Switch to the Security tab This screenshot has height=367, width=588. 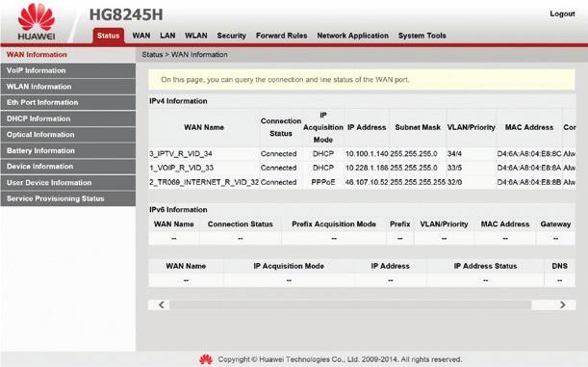click(x=231, y=36)
